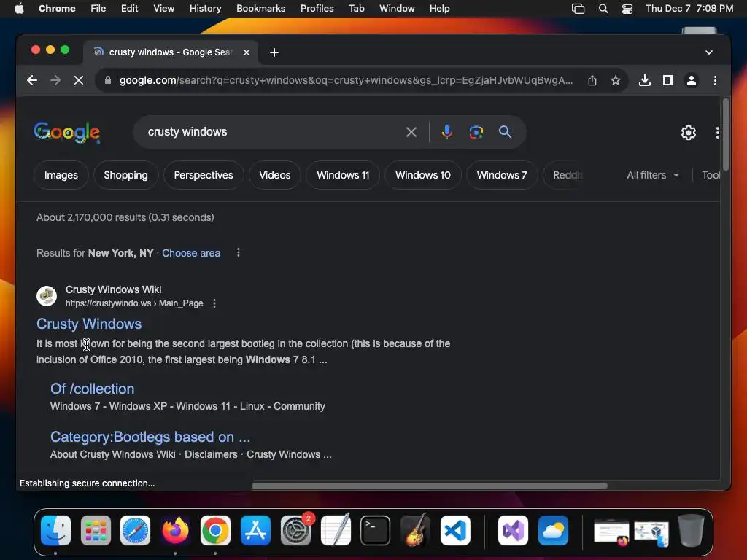This screenshot has height=560, width=747.
Task: Start voice search with the microphone
Action: [x=447, y=132]
